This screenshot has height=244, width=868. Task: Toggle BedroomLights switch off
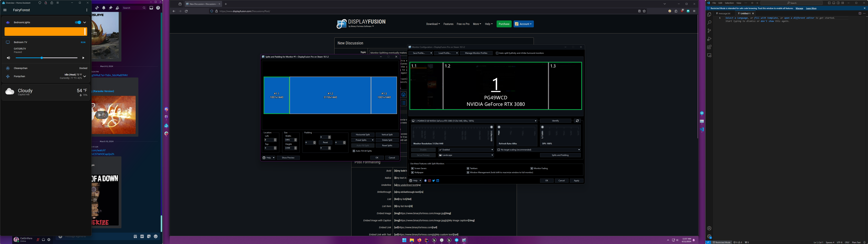click(x=78, y=23)
